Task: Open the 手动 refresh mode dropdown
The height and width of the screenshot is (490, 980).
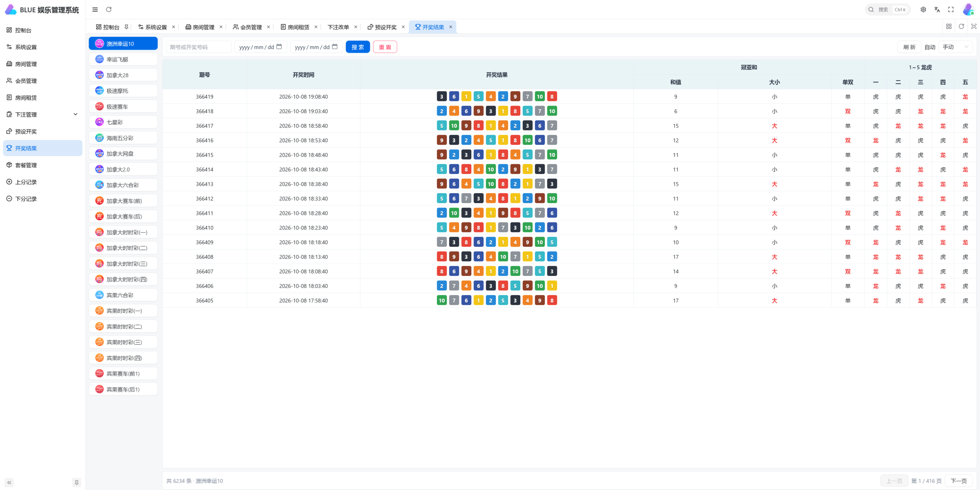Action: pyautogui.click(x=955, y=47)
